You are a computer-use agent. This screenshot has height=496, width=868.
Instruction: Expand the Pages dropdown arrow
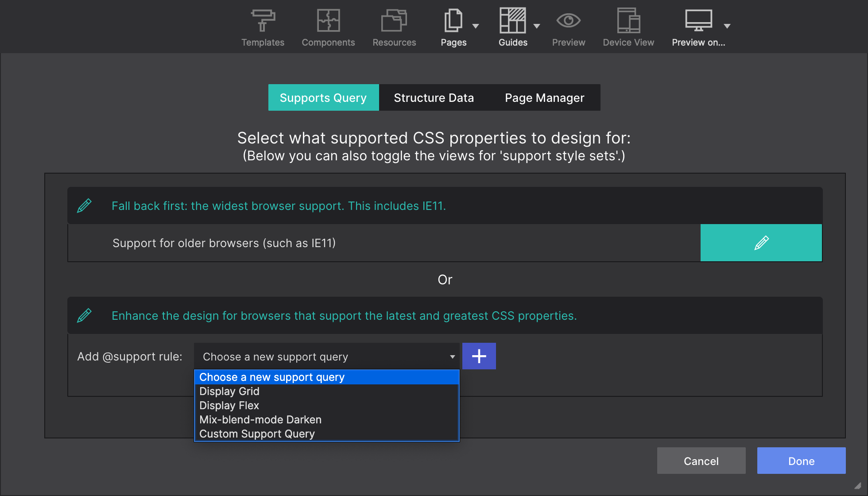pos(476,26)
